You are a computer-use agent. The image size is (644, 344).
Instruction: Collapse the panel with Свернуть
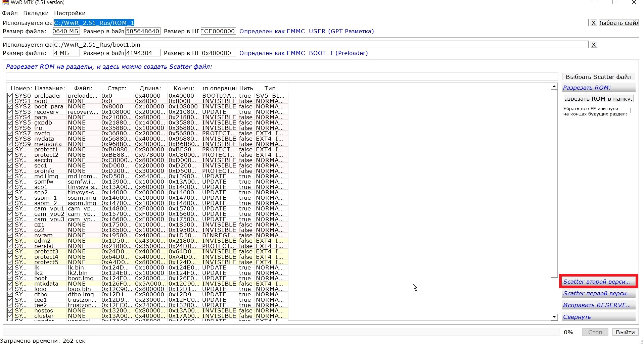598,317
